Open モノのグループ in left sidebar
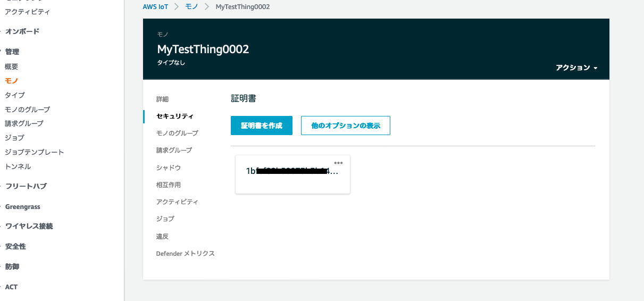This screenshot has width=644, height=301. pyautogui.click(x=28, y=110)
